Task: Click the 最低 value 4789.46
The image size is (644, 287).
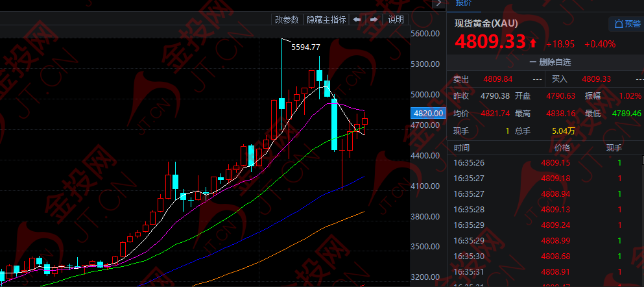Action: (x=626, y=114)
